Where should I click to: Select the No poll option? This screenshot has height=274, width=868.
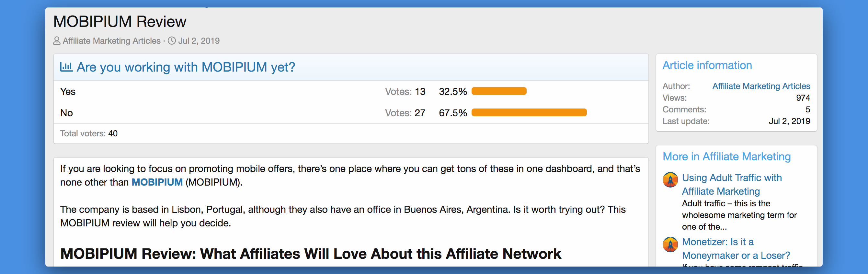point(67,113)
